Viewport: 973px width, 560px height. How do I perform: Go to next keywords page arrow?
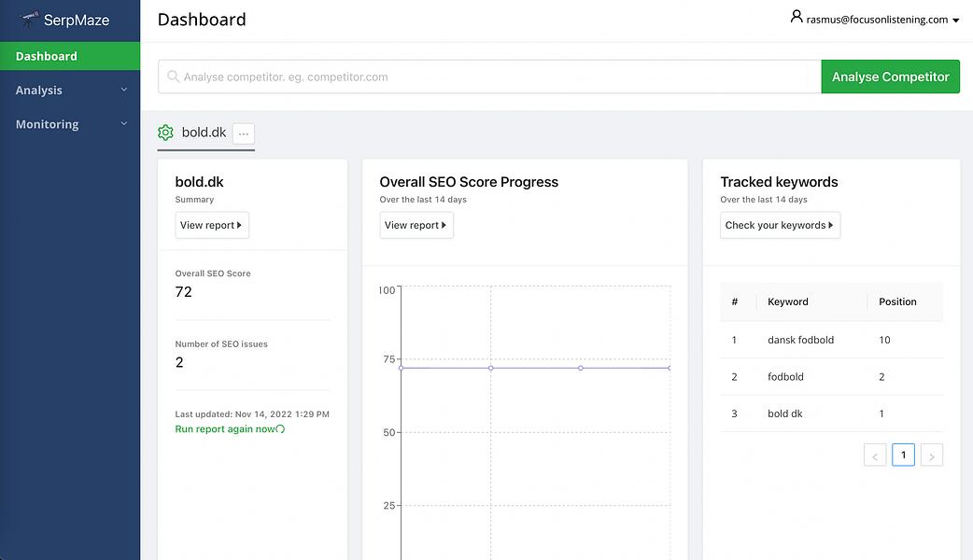click(x=931, y=455)
